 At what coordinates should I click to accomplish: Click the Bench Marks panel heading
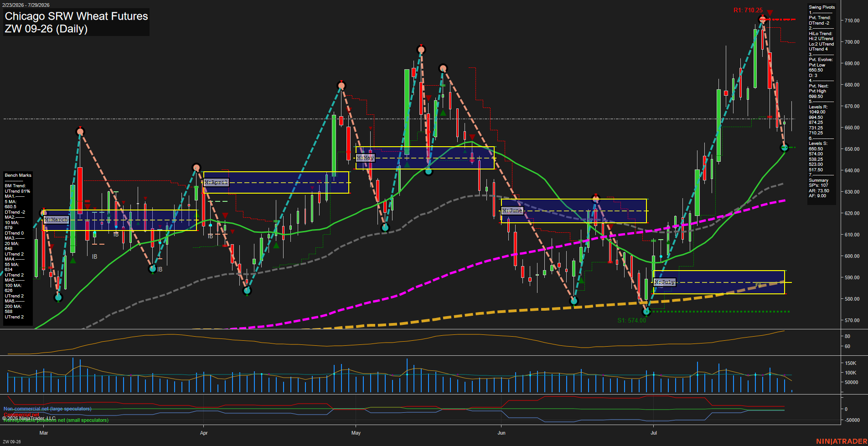click(x=18, y=175)
